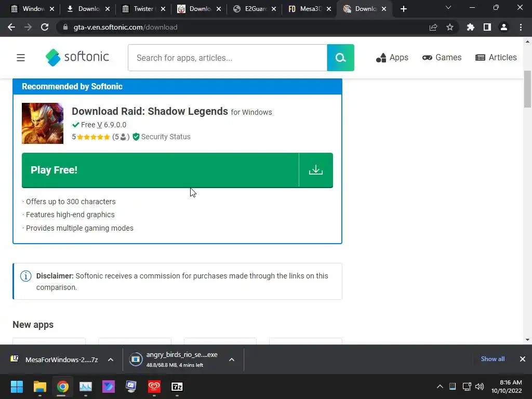This screenshot has width=532, height=399.
Task: Expand MesaForWindows download options chevron
Action: pyautogui.click(x=111, y=360)
